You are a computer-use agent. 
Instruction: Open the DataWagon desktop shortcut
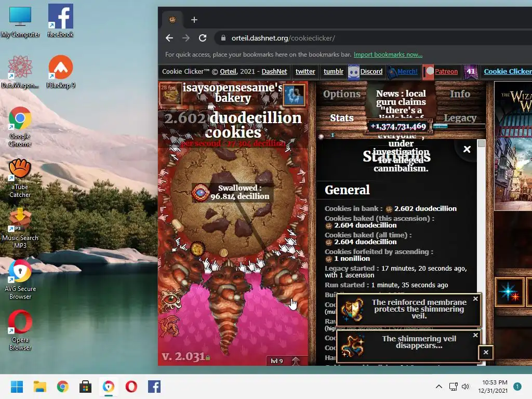click(x=20, y=72)
